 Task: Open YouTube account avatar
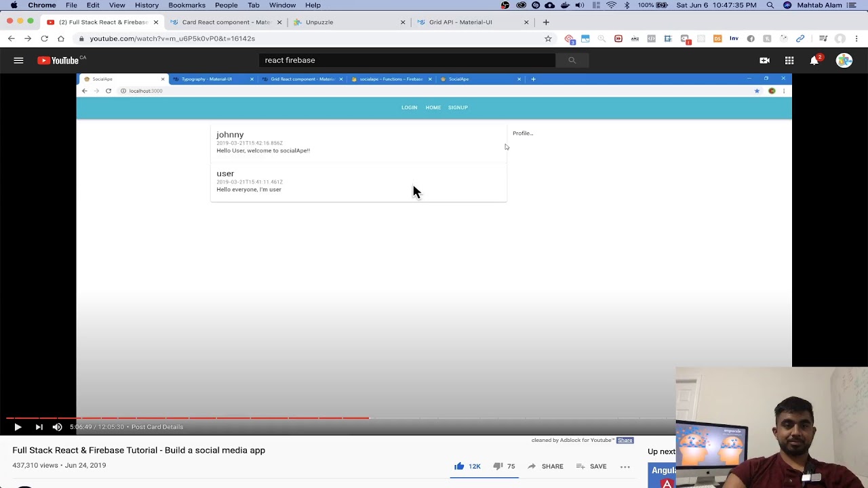tap(844, 60)
